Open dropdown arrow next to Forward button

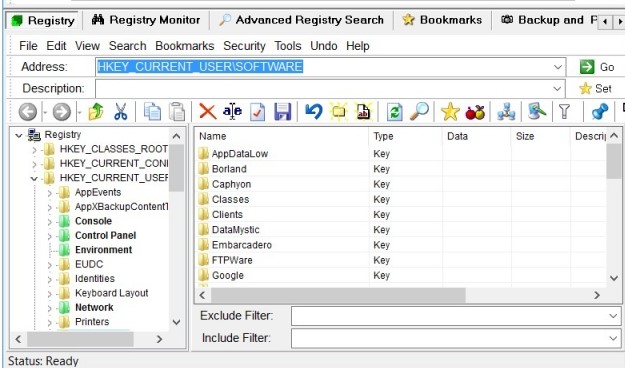point(79,113)
